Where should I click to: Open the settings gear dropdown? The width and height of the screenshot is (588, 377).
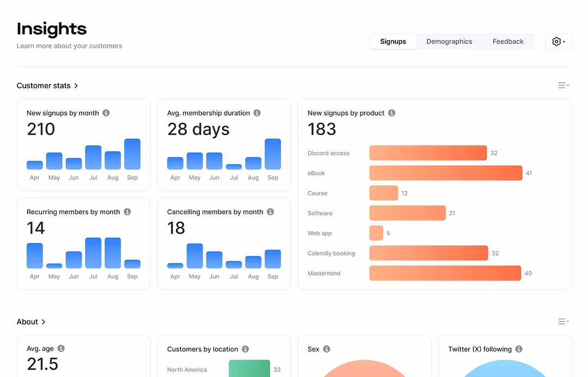[x=558, y=41]
